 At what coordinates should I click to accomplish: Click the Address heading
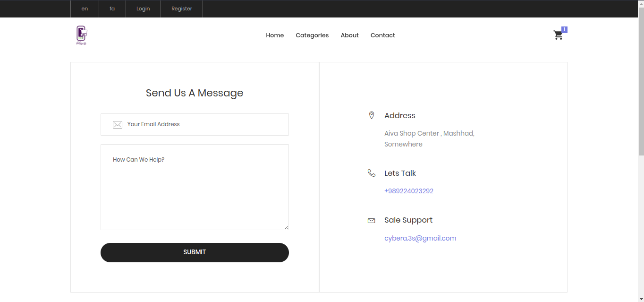[400, 116]
